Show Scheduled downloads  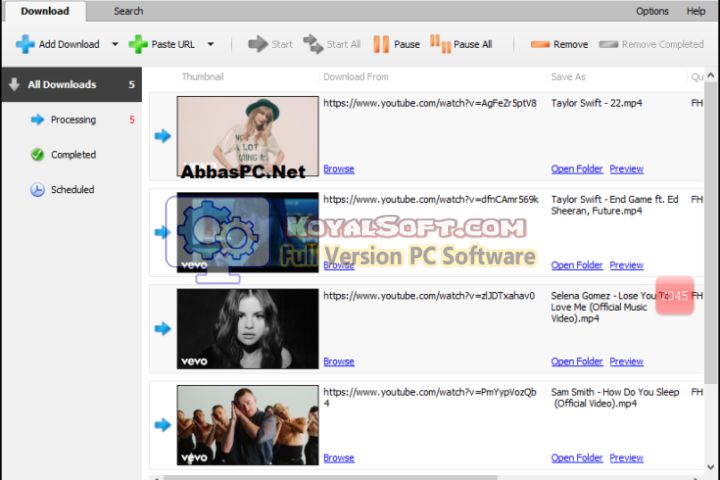(x=73, y=190)
